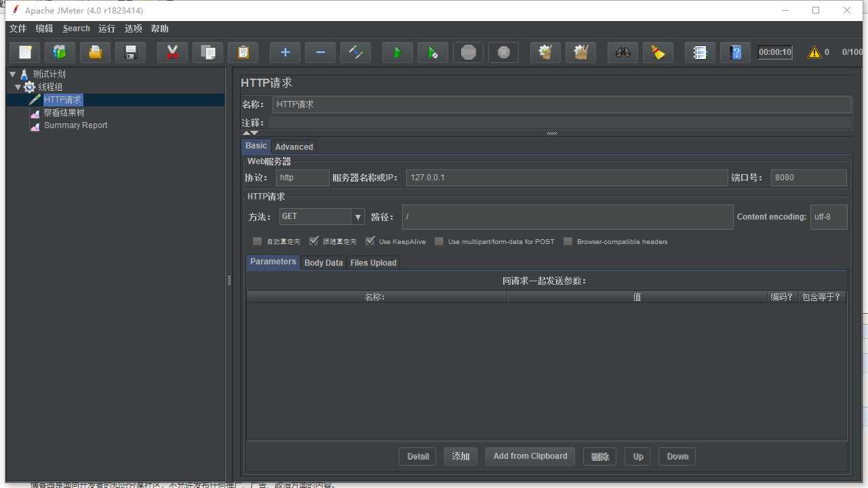
Task: Click the elapsed time 00:00:10 display
Action: [775, 52]
